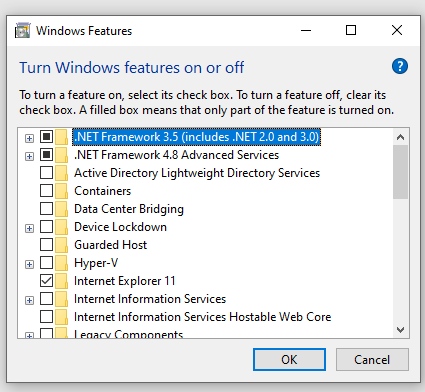Close the Windows Features dialog
Screen dimensions: 425x392
[x=397, y=31]
